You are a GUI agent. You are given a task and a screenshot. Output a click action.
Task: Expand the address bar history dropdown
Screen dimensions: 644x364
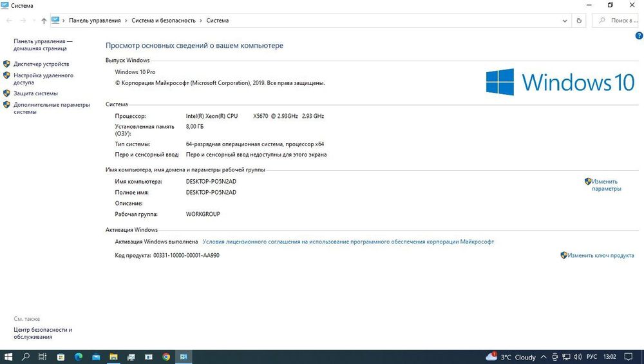[x=565, y=21]
